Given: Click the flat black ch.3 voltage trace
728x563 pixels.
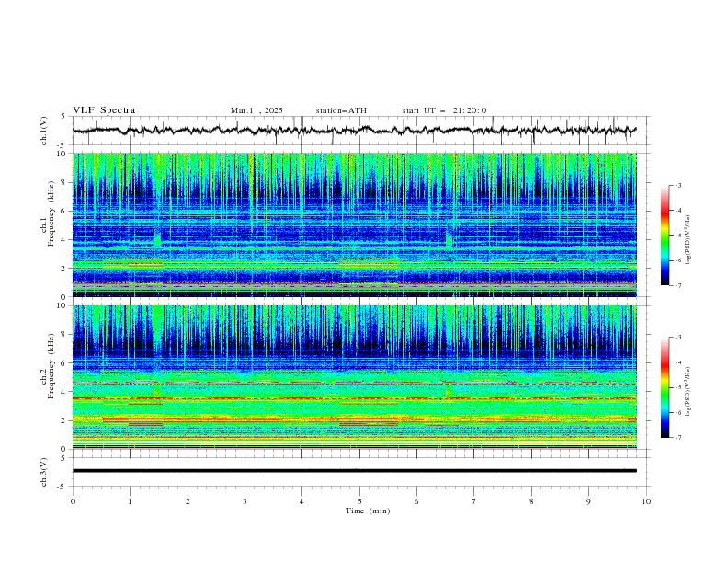Looking at the screenshot, I should coord(354,471).
